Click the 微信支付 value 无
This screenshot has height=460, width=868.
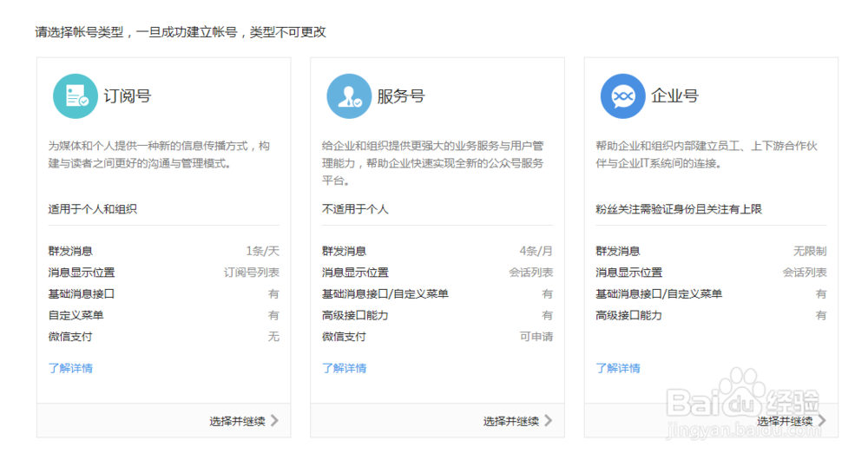(273, 337)
